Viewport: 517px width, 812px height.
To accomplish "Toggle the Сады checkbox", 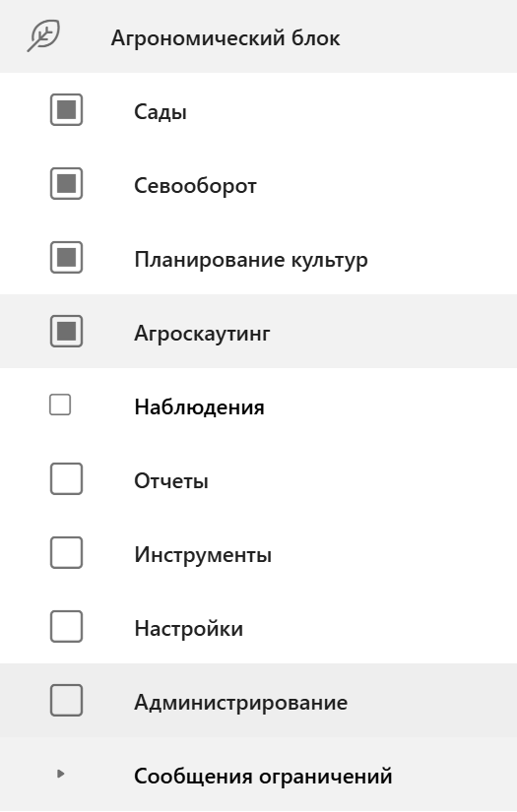I will pos(66,110).
